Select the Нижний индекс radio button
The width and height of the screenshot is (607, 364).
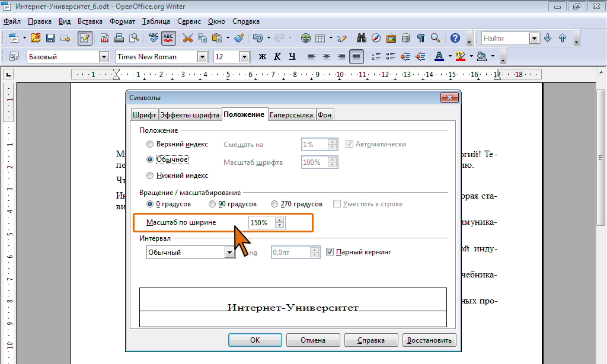point(150,175)
